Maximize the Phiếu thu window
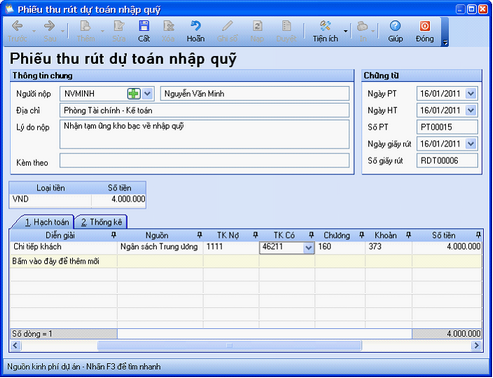 pyautogui.click(x=472, y=9)
